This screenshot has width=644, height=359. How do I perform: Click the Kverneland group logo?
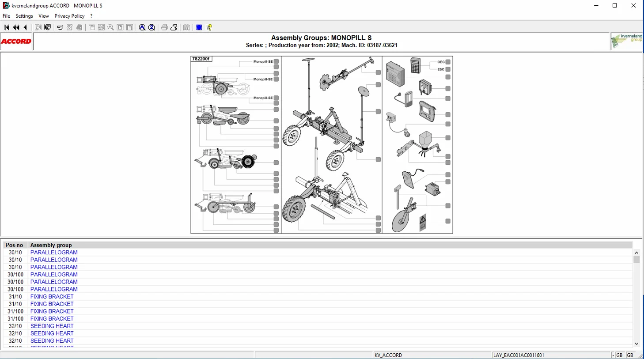click(627, 42)
